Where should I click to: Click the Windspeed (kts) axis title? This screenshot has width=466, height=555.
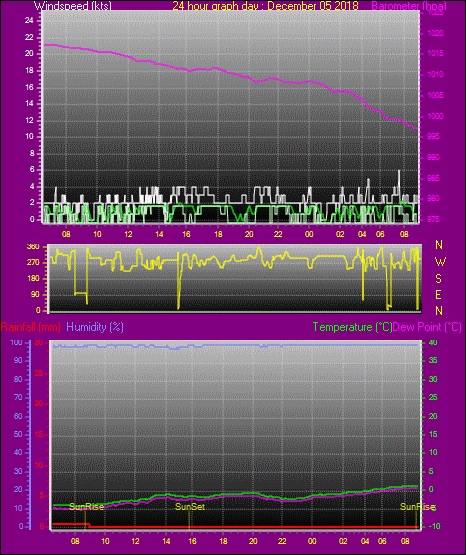[73, 6]
